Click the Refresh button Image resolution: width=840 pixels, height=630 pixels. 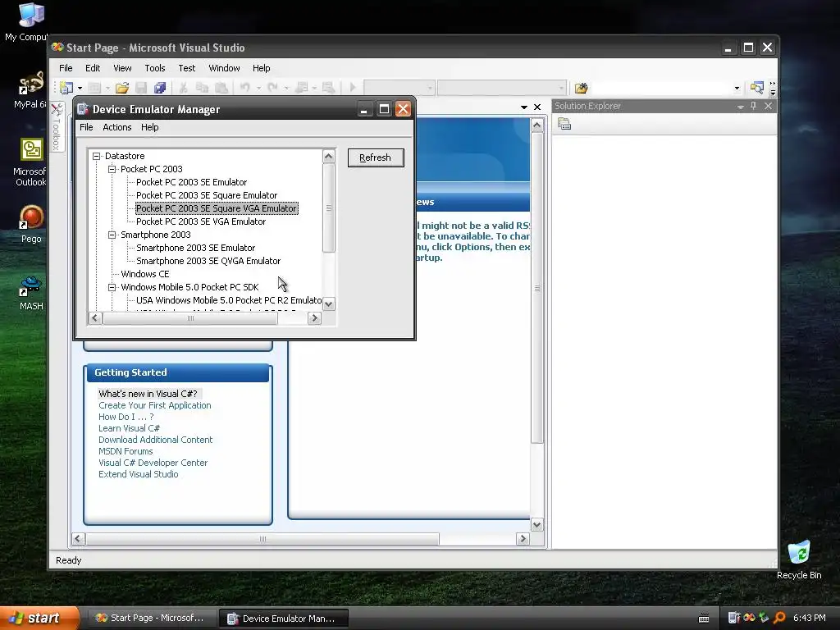click(x=376, y=157)
